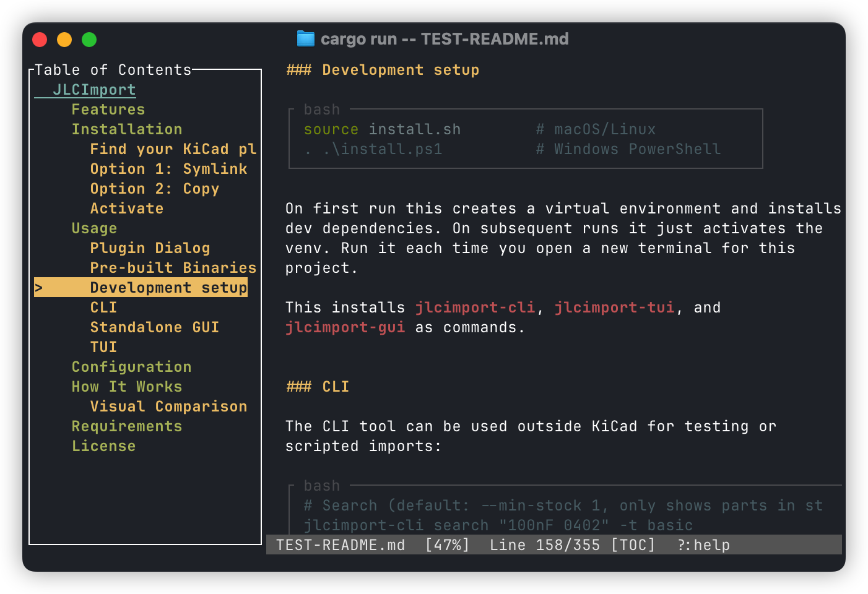This screenshot has width=868, height=594.
Task: Select Option 2: Copy entry
Action: [x=155, y=189]
